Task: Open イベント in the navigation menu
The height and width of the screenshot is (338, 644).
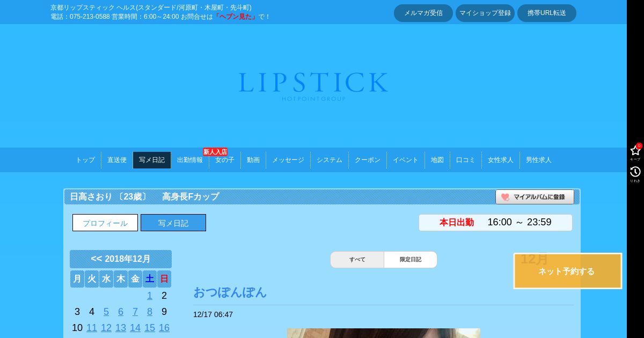Action: click(x=406, y=160)
